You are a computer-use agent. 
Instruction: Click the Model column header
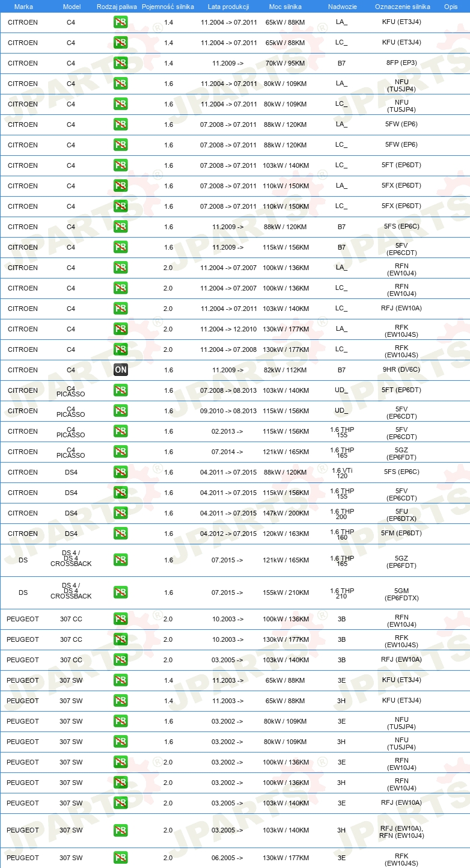tap(72, 7)
